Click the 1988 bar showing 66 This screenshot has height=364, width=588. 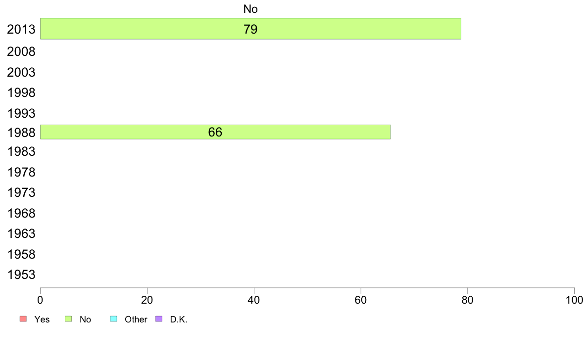pos(215,132)
